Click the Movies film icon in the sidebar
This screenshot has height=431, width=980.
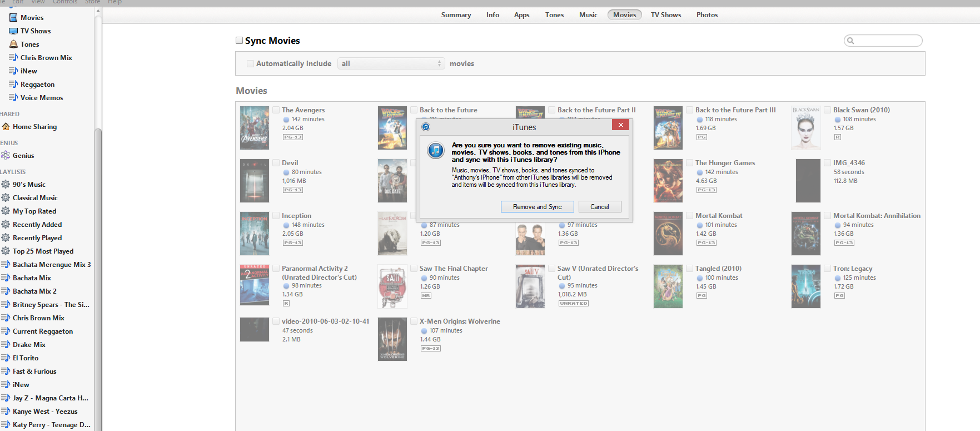(x=13, y=18)
